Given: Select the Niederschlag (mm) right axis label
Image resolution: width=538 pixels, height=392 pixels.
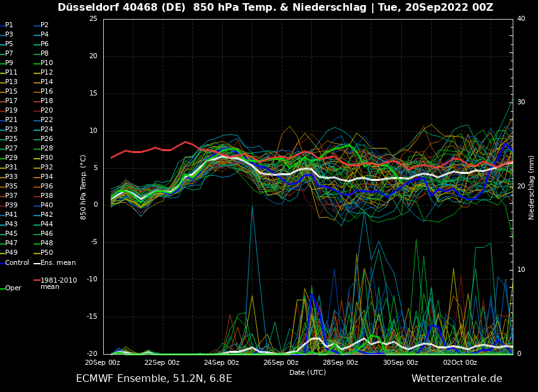Looking at the screenshot, I should [x=532, y=187].
